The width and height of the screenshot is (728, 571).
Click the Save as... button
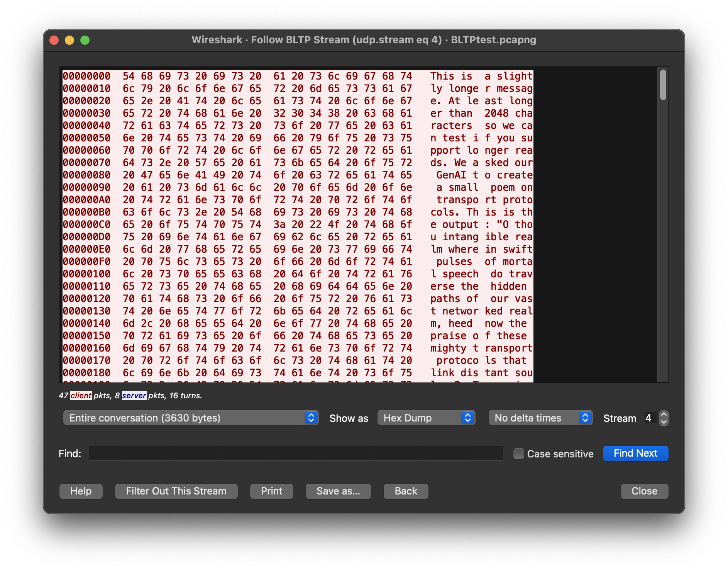tap(339, 491)
